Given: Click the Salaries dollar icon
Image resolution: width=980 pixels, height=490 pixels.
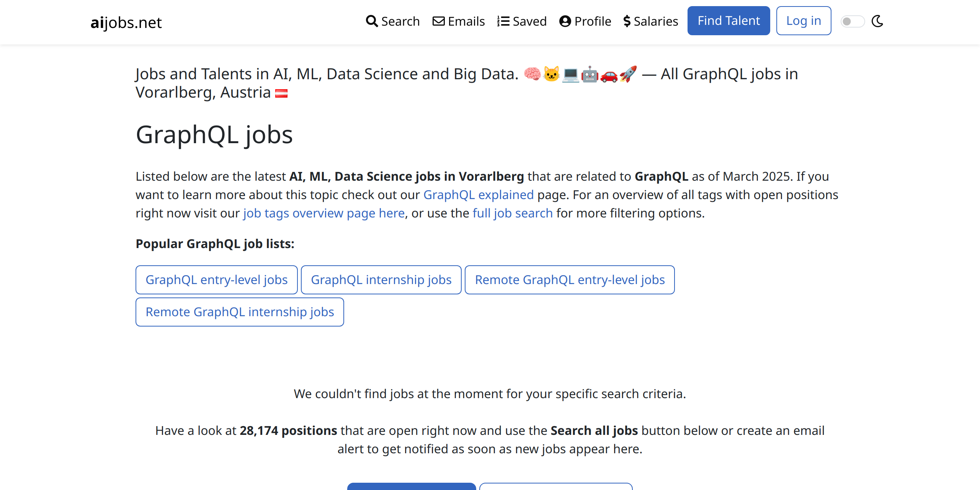Looking at the screenshot, I should [x=627, y=21].
